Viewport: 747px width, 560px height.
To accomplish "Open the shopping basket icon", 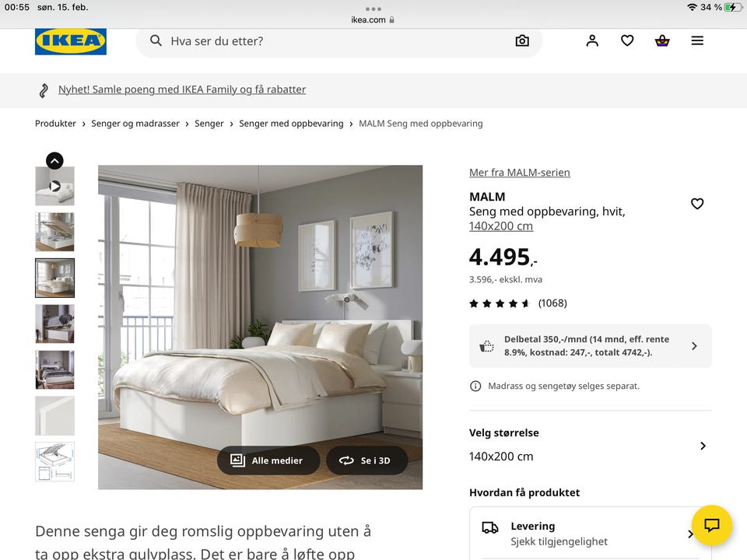I will [x=662, y=41].
